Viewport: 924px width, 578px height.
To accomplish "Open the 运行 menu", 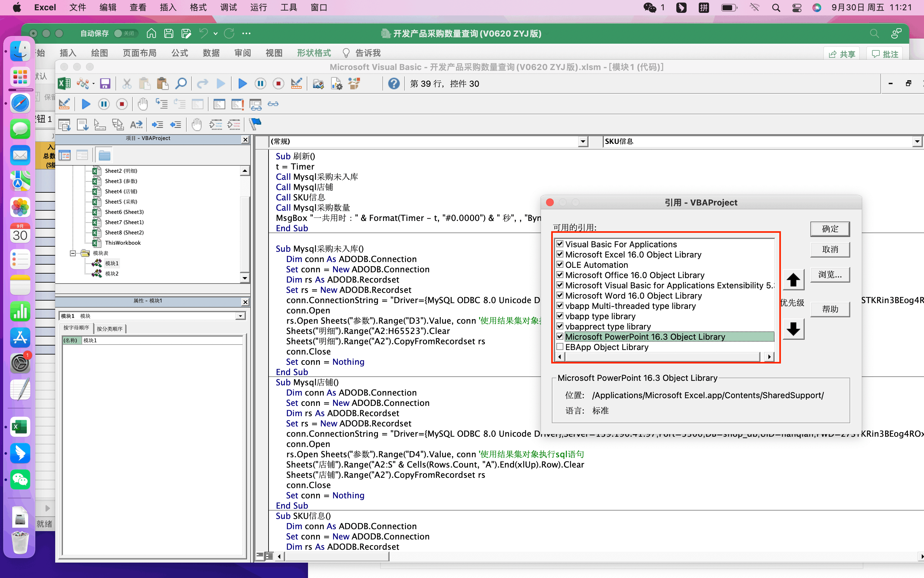I will tap(259, 7).
